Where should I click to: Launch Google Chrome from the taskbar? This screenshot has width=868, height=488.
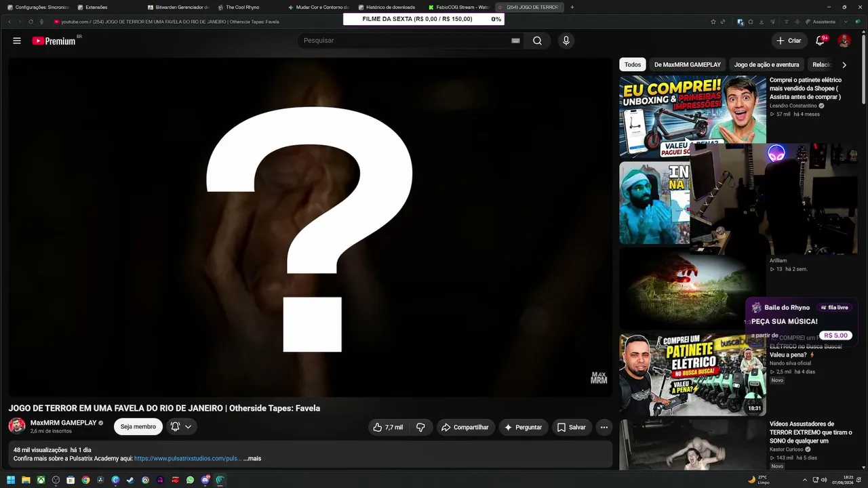tap(85, 480)
